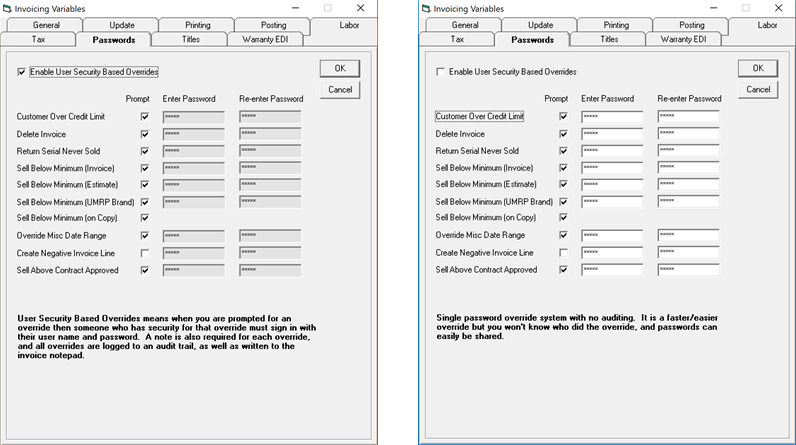Open the Update tab in left window

[x=121, y=25]
